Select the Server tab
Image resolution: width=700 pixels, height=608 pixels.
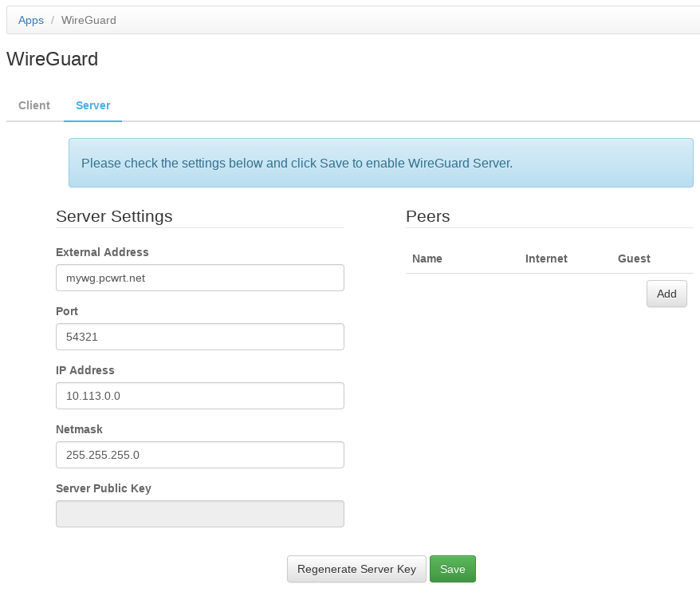pyautogui.click(x=92, y=105)
